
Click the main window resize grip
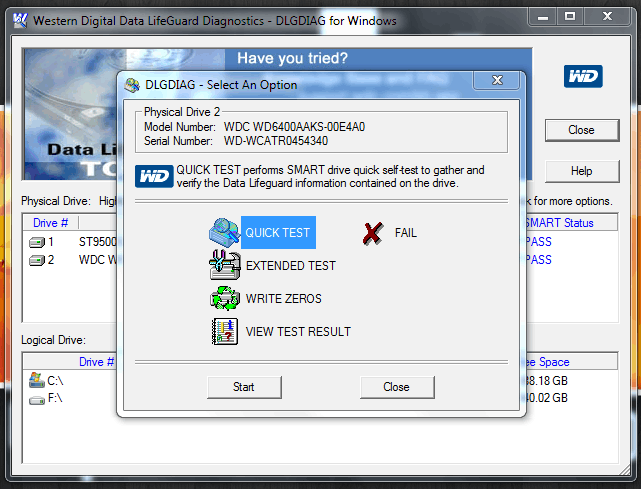click(625, 470)
